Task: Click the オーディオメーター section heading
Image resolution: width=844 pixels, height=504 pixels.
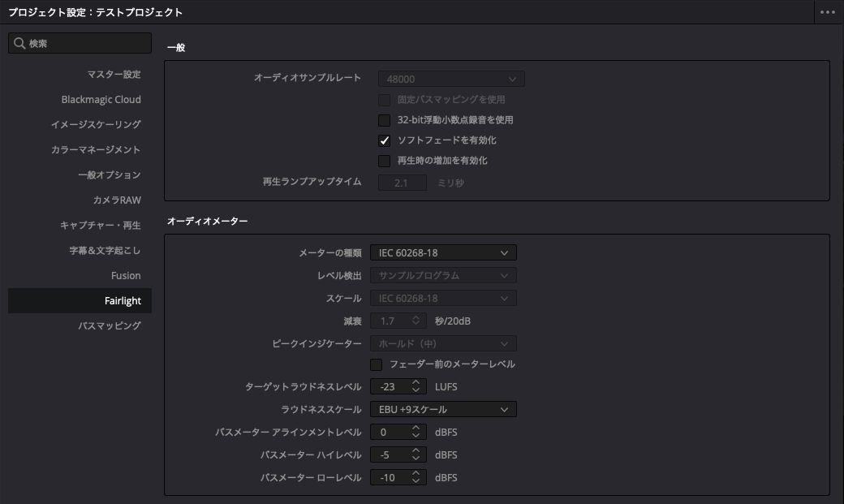Action: coord(207,222)
